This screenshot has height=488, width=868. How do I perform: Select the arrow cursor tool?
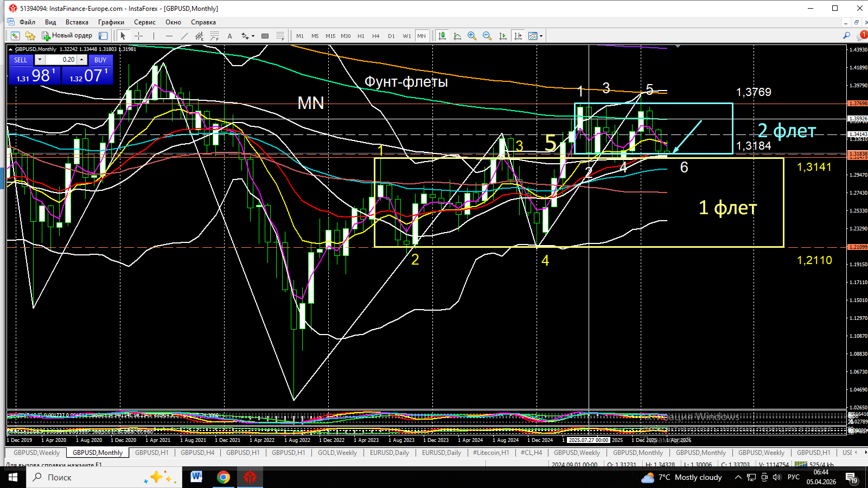point(123,36)
